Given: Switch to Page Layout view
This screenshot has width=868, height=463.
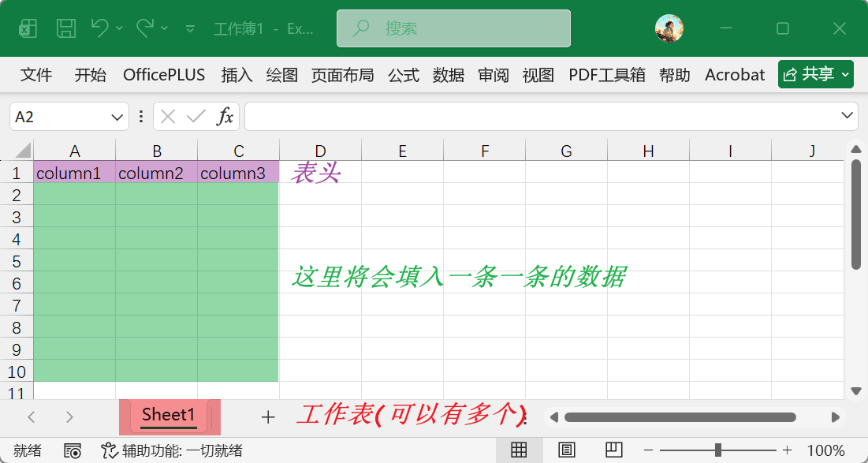Looking at the screenshot, I should click(x=566, y=450).
